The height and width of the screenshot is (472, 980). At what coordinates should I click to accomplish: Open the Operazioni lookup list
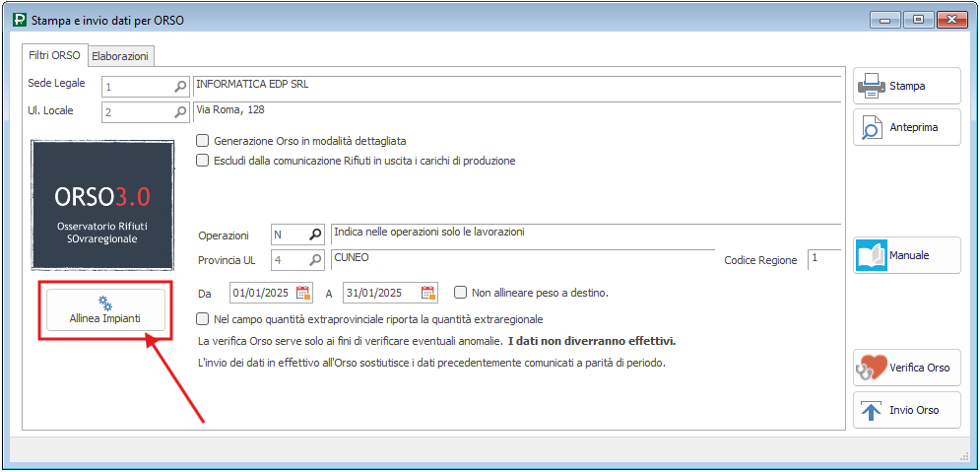315,235
